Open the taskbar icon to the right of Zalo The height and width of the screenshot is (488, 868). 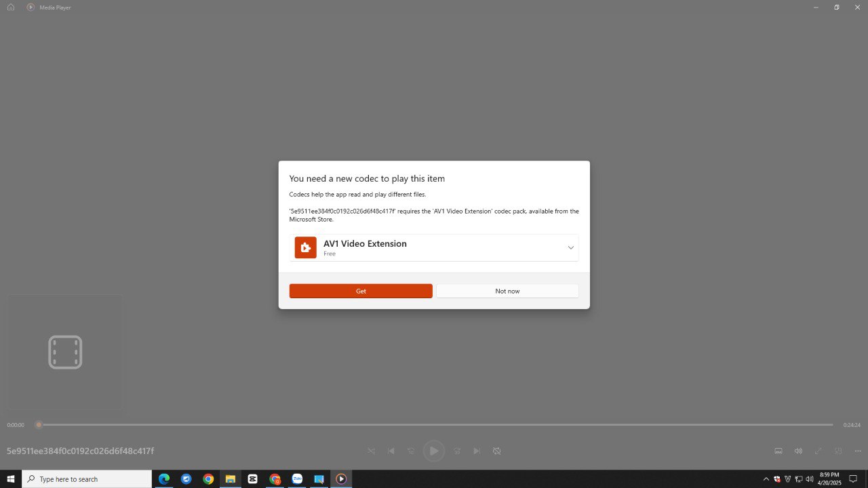(x=319, y=479)
